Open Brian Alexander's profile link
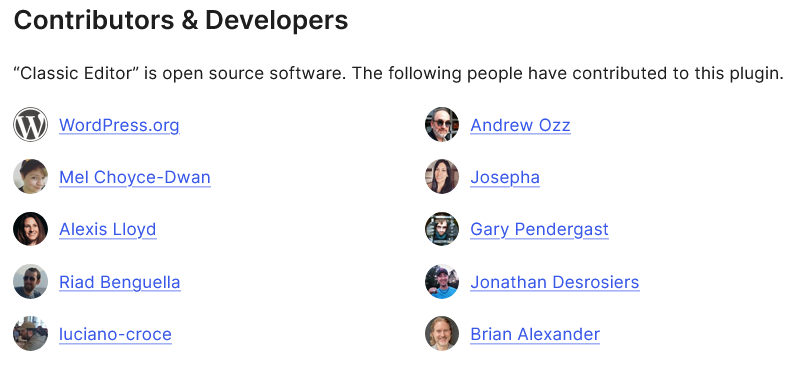Screen dimensions: 798x380 click(535, 334)
